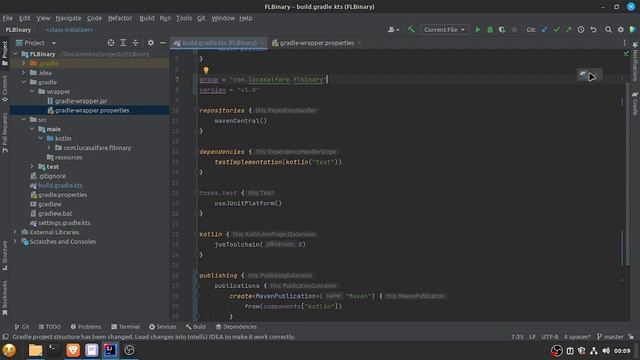The image size is (640, 360).
Task: Open the Services tool window
Action: click(162, 327)
